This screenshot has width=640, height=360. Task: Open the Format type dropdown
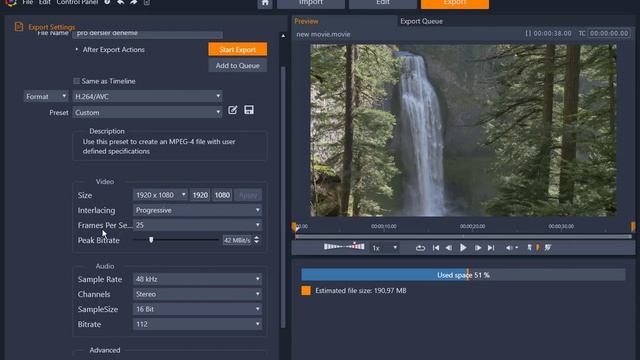[x=46, y=96]
